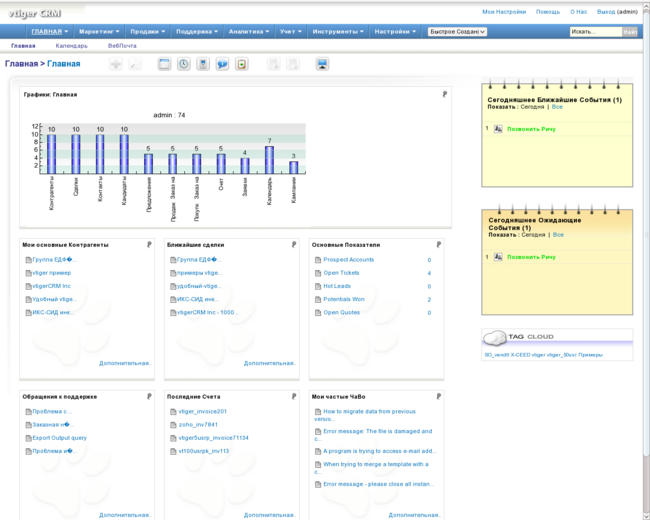Click the monitor layout icon in toolbar
The image size is (650, 520).
tap(322, 64)
